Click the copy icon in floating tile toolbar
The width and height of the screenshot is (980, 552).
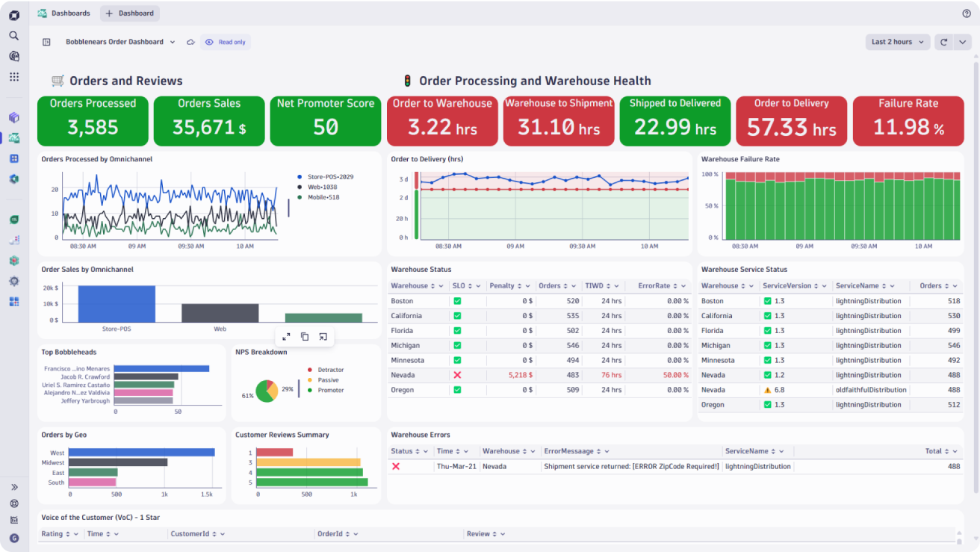click(305, 337)
